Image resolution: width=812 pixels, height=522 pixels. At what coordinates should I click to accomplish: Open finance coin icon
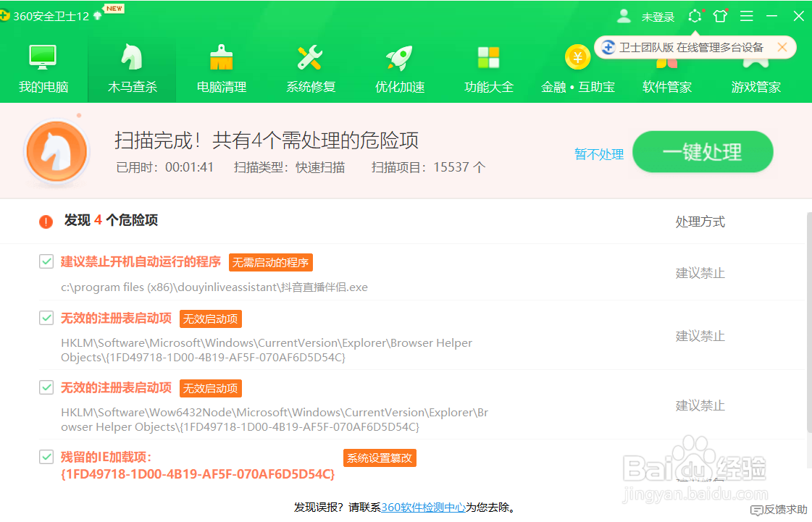tap(577, 57)
